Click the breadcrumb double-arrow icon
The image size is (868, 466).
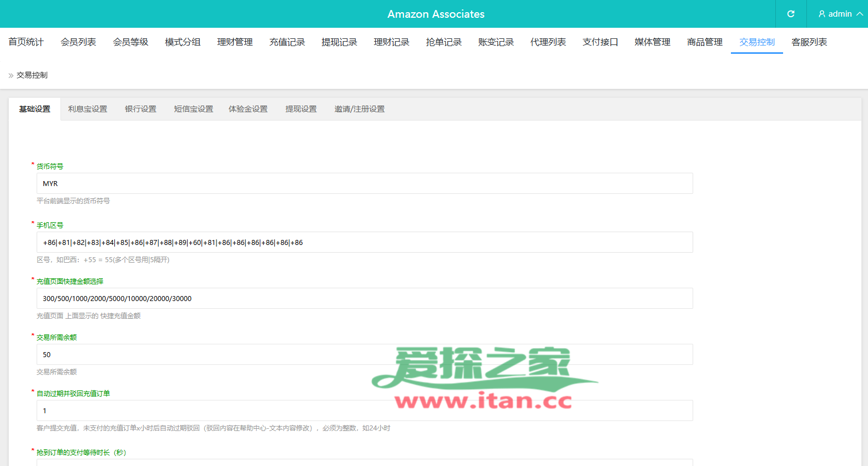click(x=11, y=76)
